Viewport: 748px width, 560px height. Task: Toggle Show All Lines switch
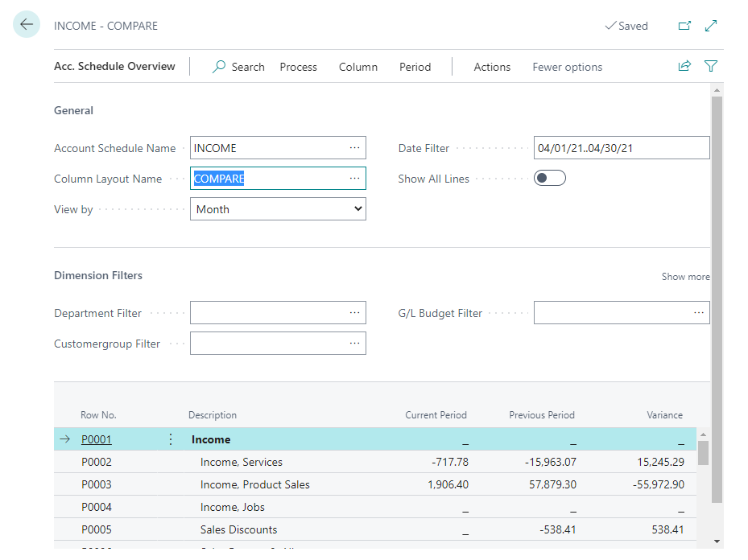550,179
